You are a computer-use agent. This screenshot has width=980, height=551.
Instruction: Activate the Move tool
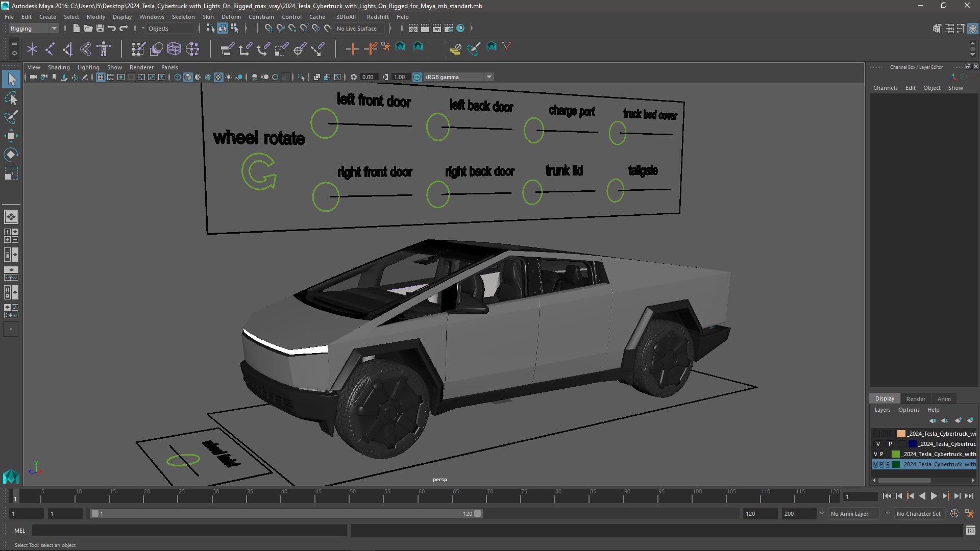(x=11, y=136)
